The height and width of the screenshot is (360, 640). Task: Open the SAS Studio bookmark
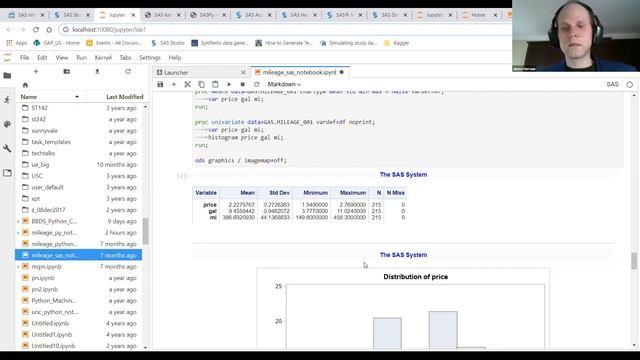[167, 43]
